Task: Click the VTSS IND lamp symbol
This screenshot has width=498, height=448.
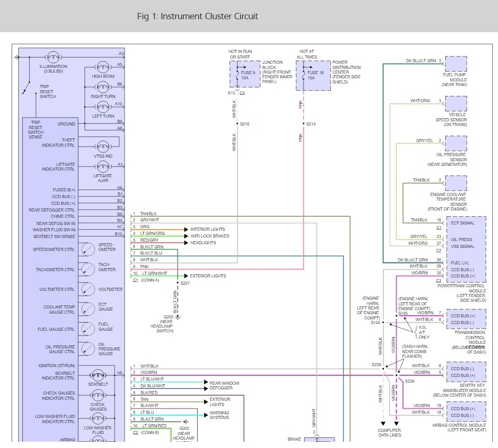Action: tap(102, 147)
